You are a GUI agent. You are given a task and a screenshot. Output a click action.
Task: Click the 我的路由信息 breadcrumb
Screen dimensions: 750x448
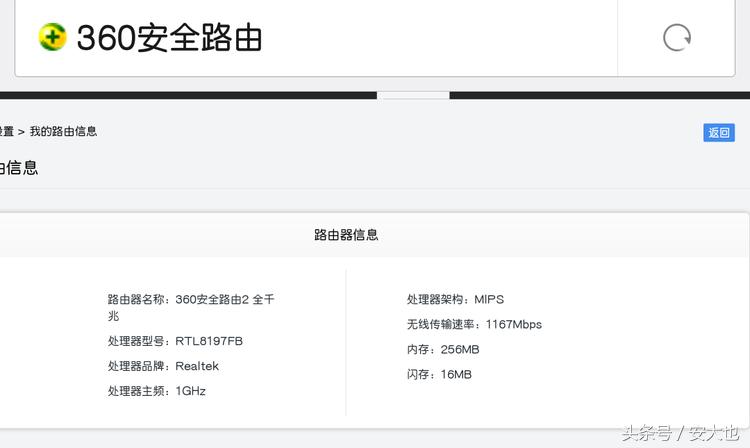63,131
